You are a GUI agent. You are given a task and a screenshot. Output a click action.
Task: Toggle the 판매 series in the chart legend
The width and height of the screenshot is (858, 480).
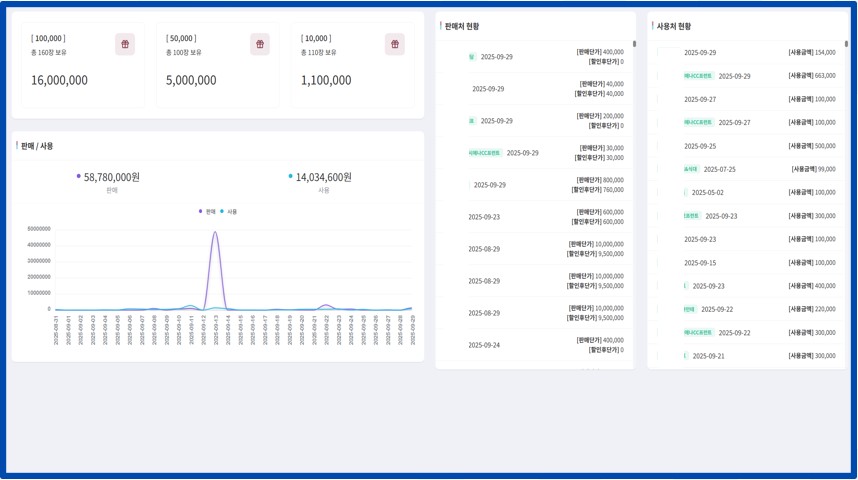click(207, 211)
